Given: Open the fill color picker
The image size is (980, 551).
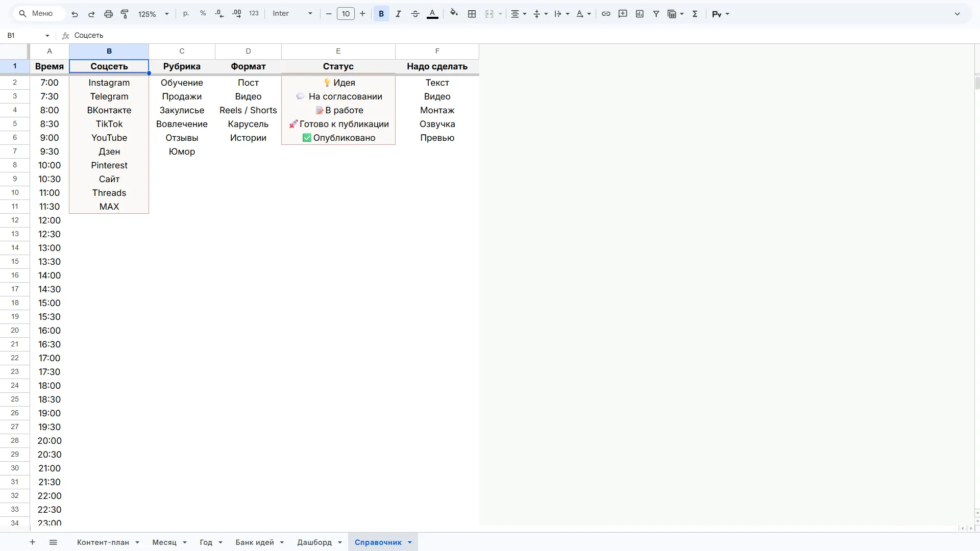Looking at the screenshot, I should click(x=454, y=14).
